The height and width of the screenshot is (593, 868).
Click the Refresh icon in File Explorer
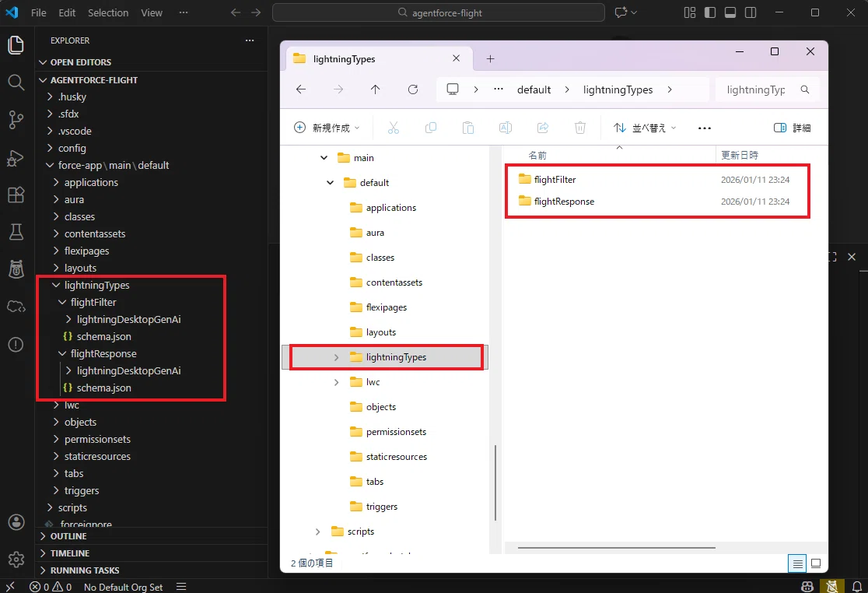(x=413, y=89)
